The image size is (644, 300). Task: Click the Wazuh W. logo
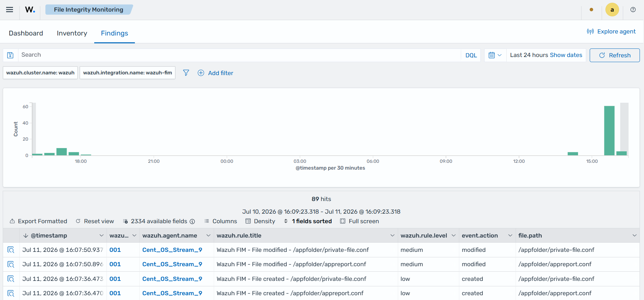click(30, 10)
